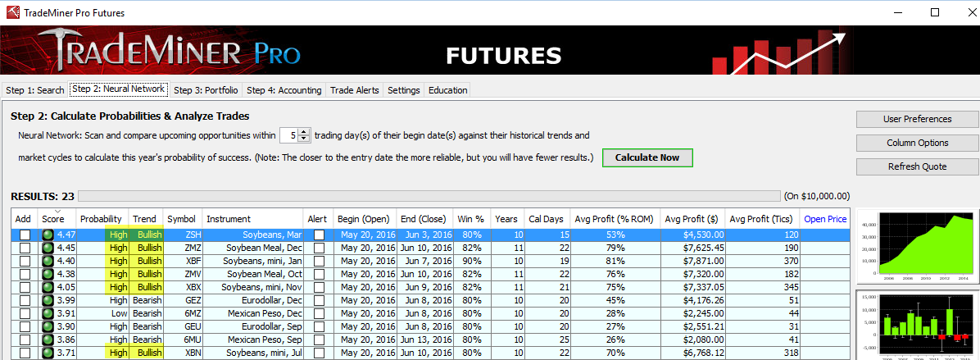Select the Mexican Peso, Sep instrument cell
Viewport: 980px width, 360px height.
point(252,340)
